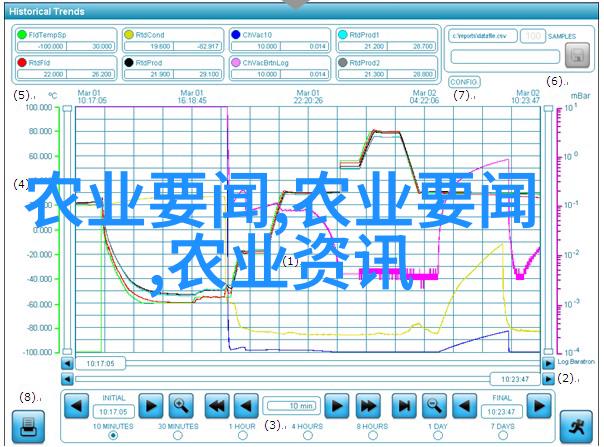Image resolution: width=604 pixels, height=447 pixels.
Task: Toggle the black RtdProd trace indicator
Action: tap(129, 62)
